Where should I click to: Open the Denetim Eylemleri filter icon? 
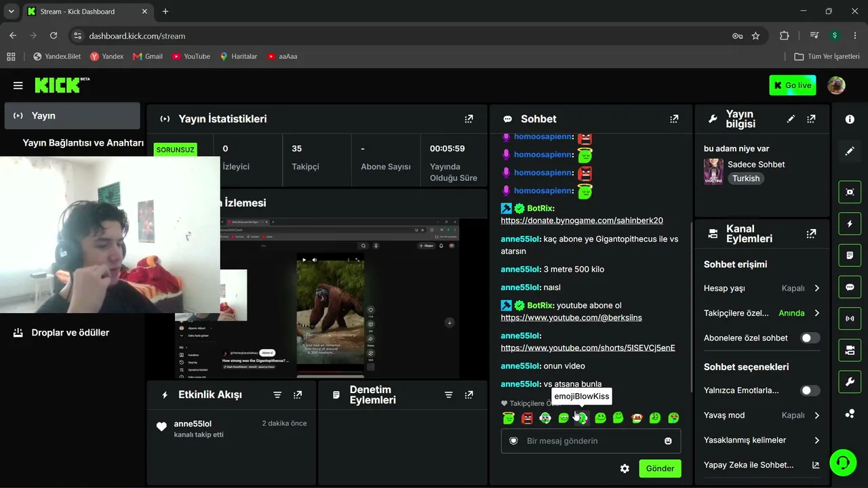click(448, 394)
